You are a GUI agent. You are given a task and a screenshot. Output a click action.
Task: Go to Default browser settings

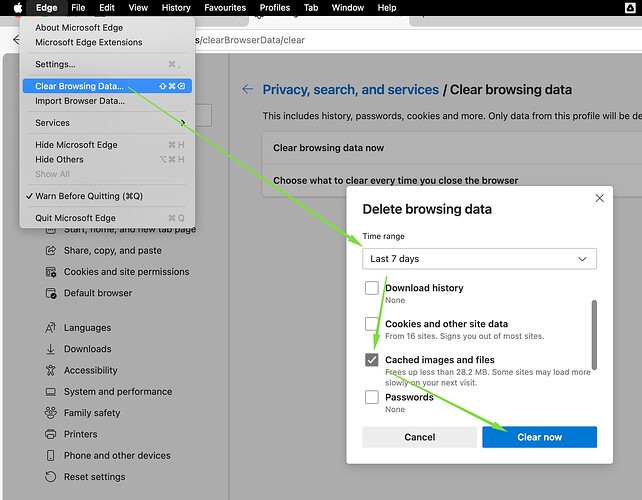[x=98, y=293]
